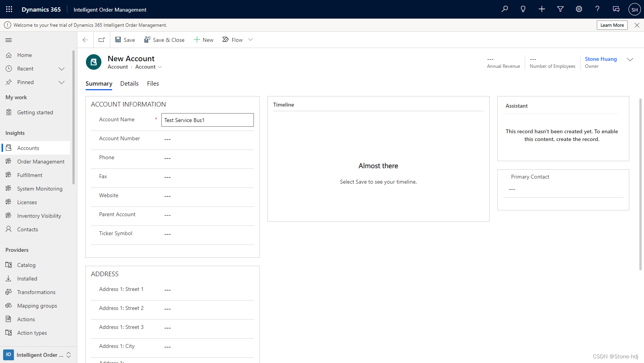This screenshot has width=644, height=363.
Task: Open the Dynamics 365 app launcher grid
Action: click(9, 9)
